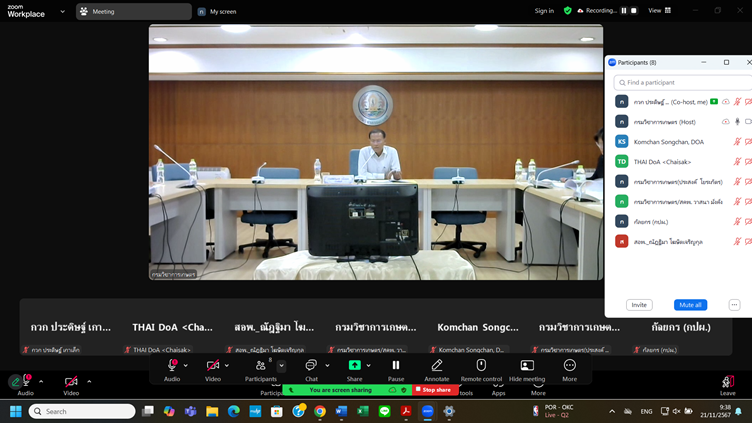Click Find a participant search field
The image size is (752, 423).
click(x=683, y=82)
